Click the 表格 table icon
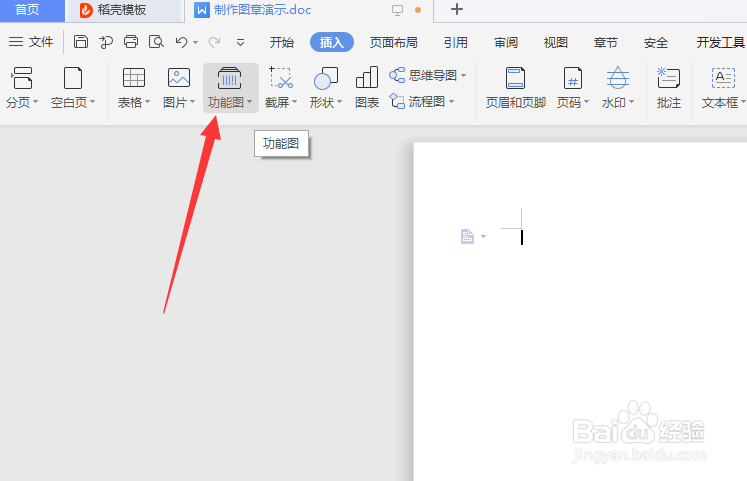 pos(134,78)
